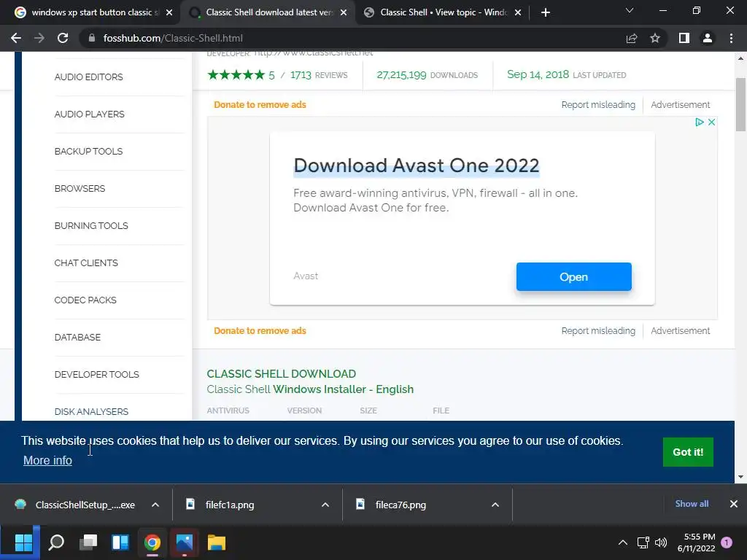This screenshot has width=747, height=560.
Task: Open taskbar Search icon
Action: click(x=56, y=542)
